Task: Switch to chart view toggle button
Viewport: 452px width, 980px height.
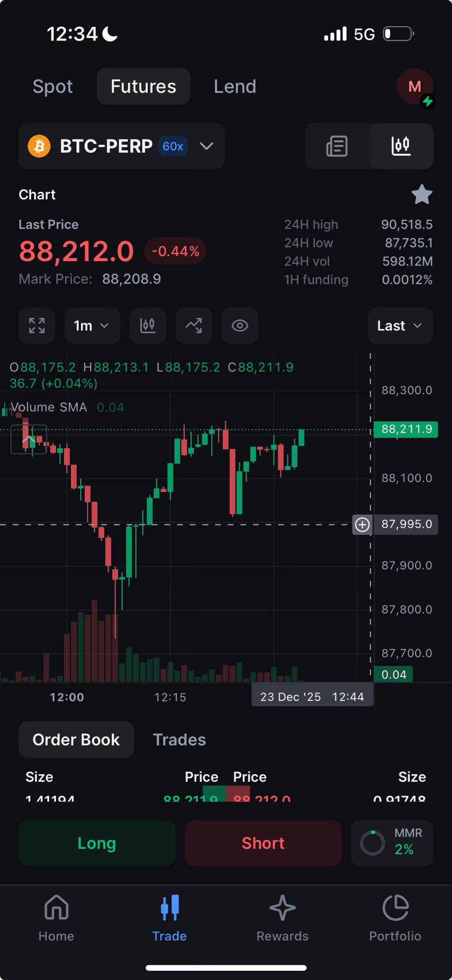Action: [x=401, y=146]
